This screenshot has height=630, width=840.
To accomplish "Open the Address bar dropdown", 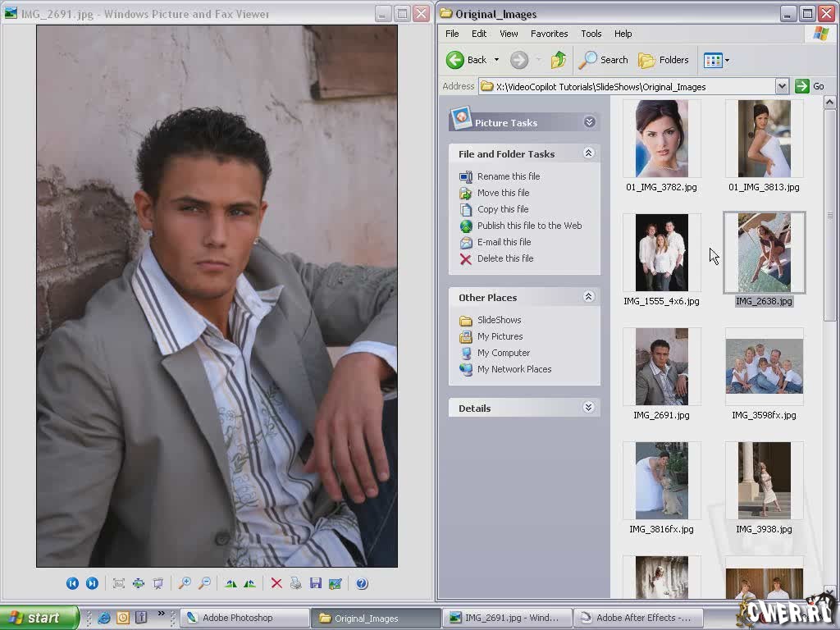I will (x=781, y=86).
